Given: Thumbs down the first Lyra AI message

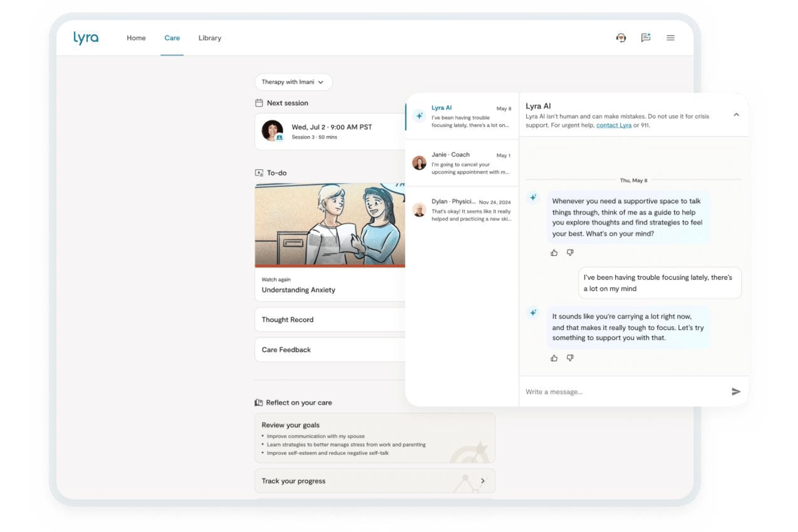Looking at the screenshot, I should [x=570, y=253].
